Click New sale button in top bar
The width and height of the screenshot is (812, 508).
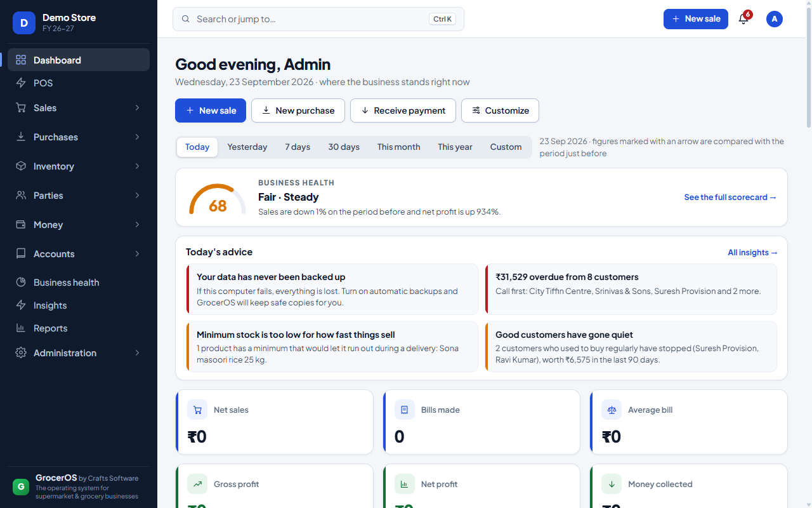(696, 19)
